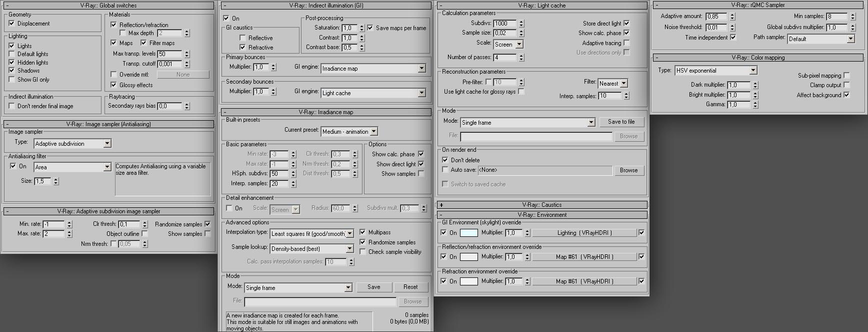Click Save to file in Light cache
This screenshot has height=332, width=868.
621,122
